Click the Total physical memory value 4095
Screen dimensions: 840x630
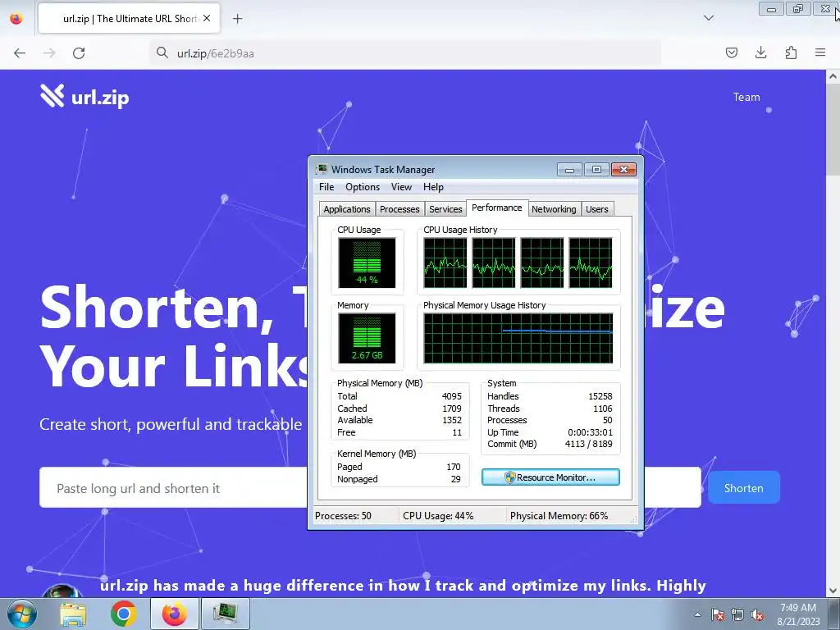click(x=452, y=396)
